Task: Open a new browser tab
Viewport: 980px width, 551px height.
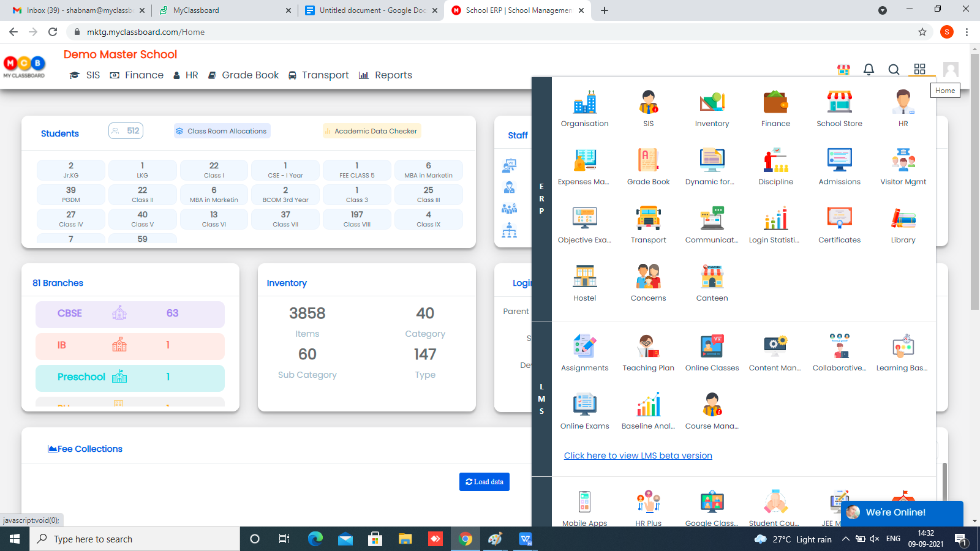Action: click(604, 10)
